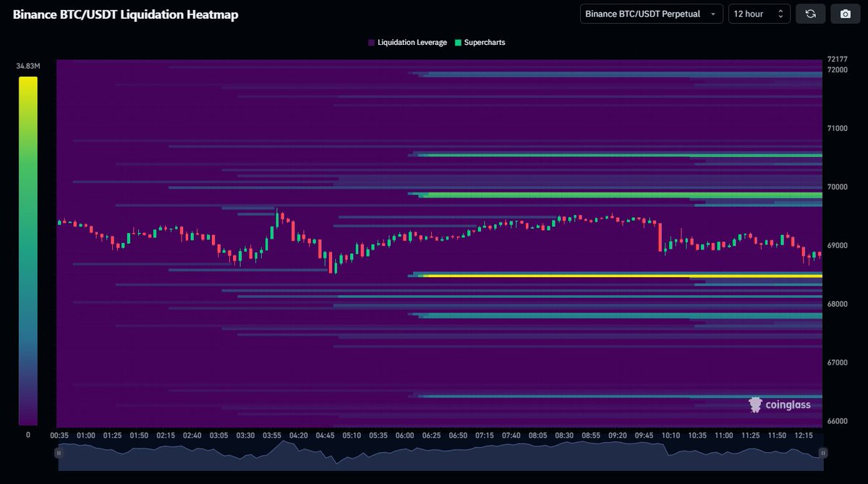The width and height of the screenshot is (868, 484).
Task: Click the Binance BTC/USDT Liquidation Heatmap title
Action: [x=125, y=14]
